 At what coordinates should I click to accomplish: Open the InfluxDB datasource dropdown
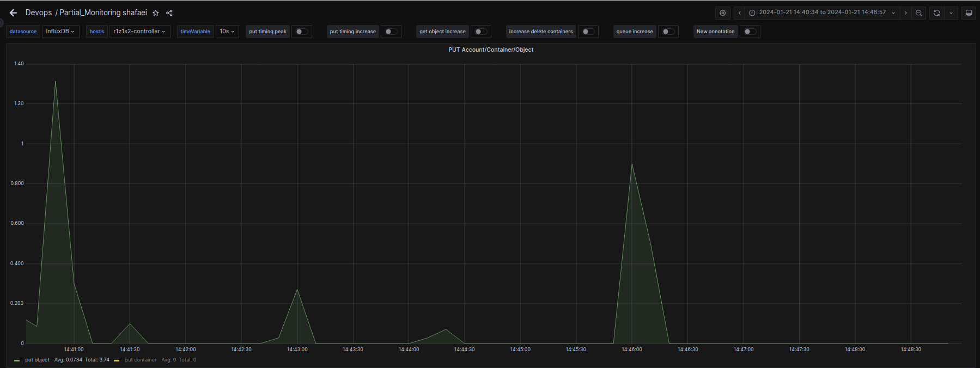pyautogui.click(x=60, y=32)
